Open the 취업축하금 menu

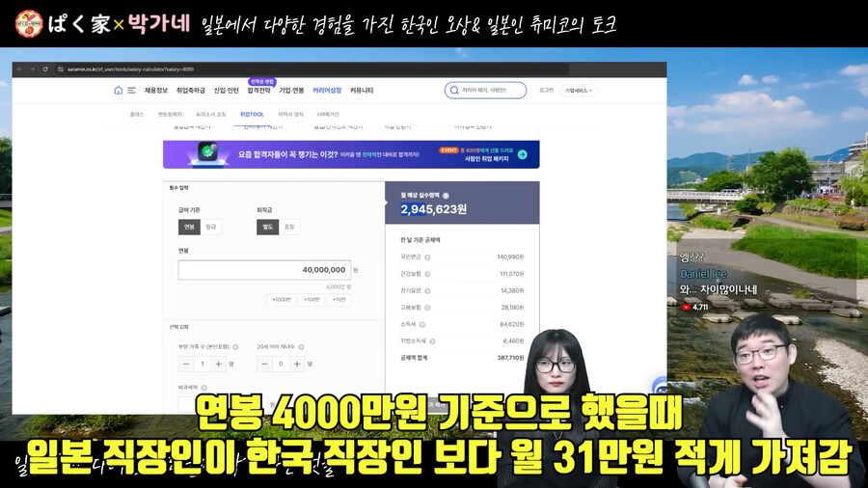pyautogui.click(x=190, y=91)
